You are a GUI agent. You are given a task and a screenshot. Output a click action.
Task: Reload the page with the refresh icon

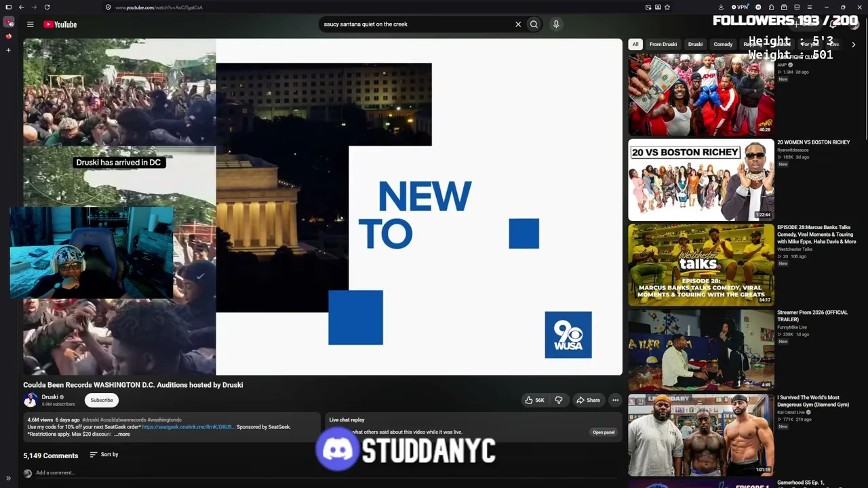click(x=47, y=7)
